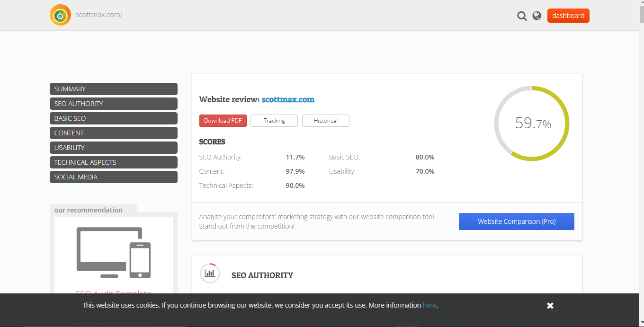Select TECHNICAL ASPECTS menu item
644x327 pixels.
(x=114, y=162)
